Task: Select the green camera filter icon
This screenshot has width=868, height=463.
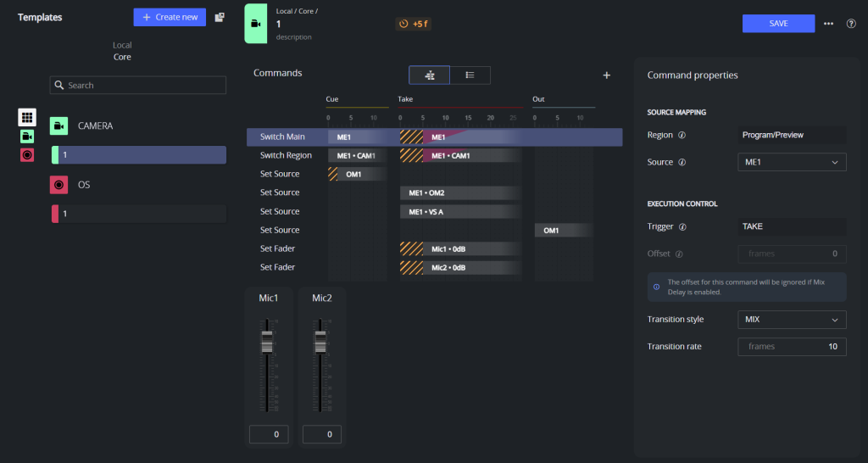Action: click(x=27, y=137)
